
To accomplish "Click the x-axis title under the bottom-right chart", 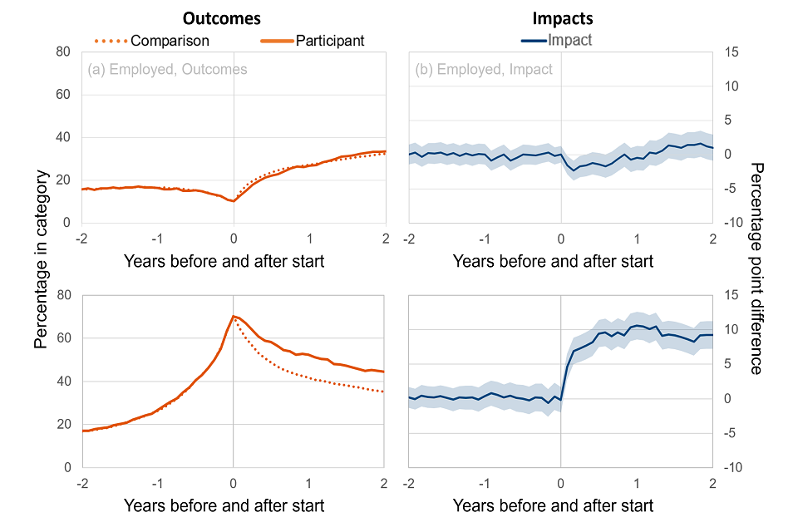I will click(x=553, y=505).
